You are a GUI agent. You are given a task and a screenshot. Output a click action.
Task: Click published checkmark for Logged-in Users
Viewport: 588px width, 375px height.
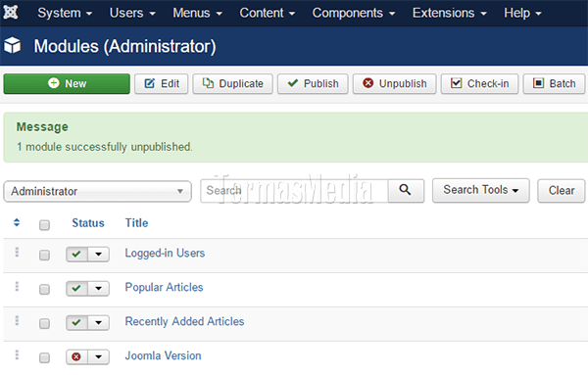(76, 254)
